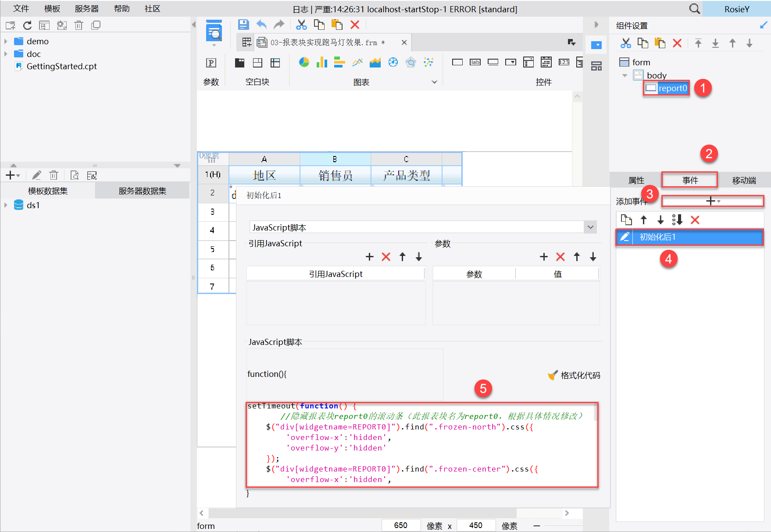Select the label widget icon
The image size is (771, 532).
point(475,62)
